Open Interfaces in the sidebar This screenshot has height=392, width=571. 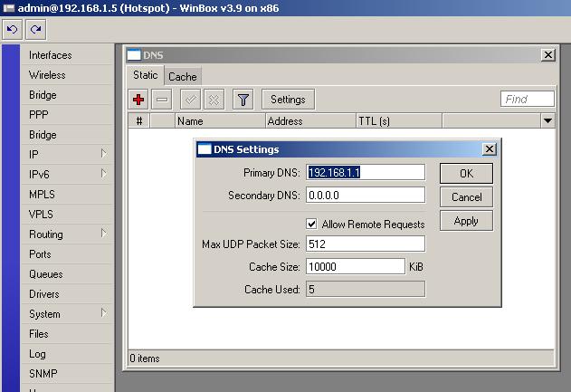point(67,55)
